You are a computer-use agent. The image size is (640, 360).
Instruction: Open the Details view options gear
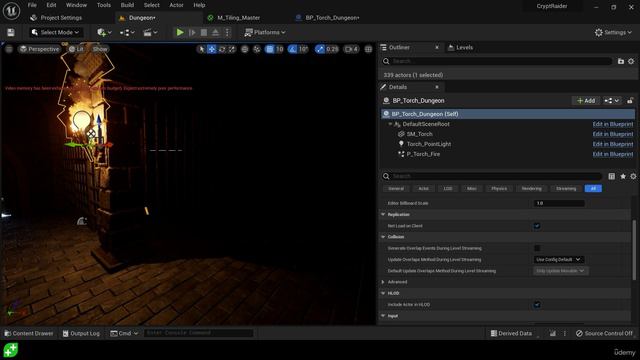coord(633,176)
